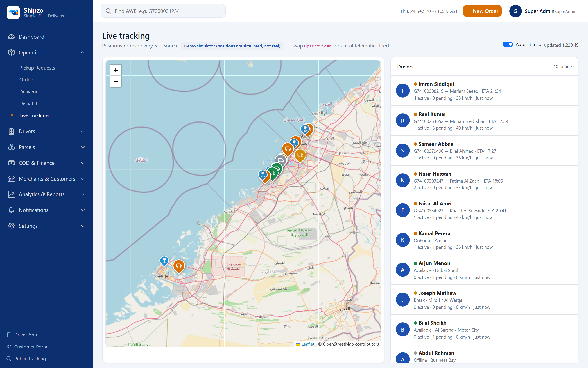Focus the Find AWB search field
The height and width of the screenshot is (368, 588).
tap(163, 11)
